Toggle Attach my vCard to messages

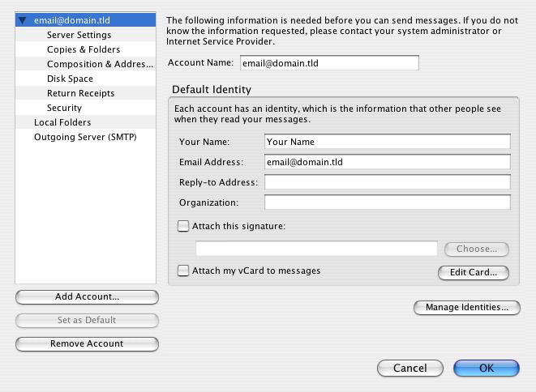tap(183, 271)
